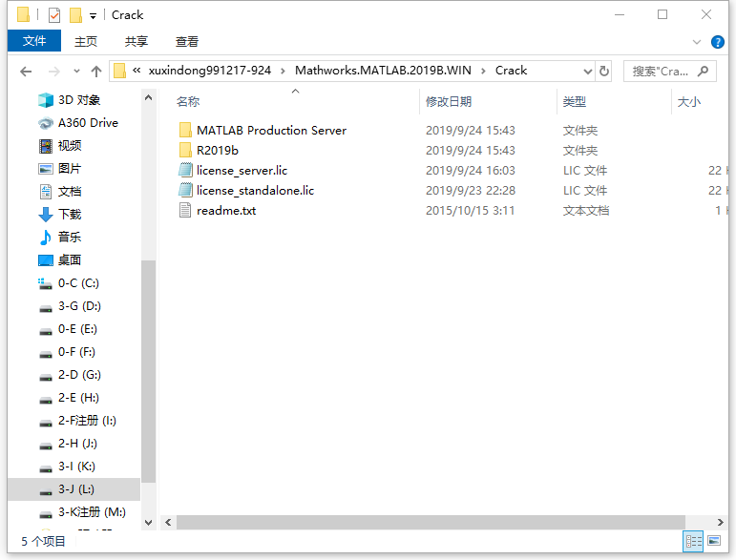Switch to the 共享 ribbon tab

click(137, 41)
